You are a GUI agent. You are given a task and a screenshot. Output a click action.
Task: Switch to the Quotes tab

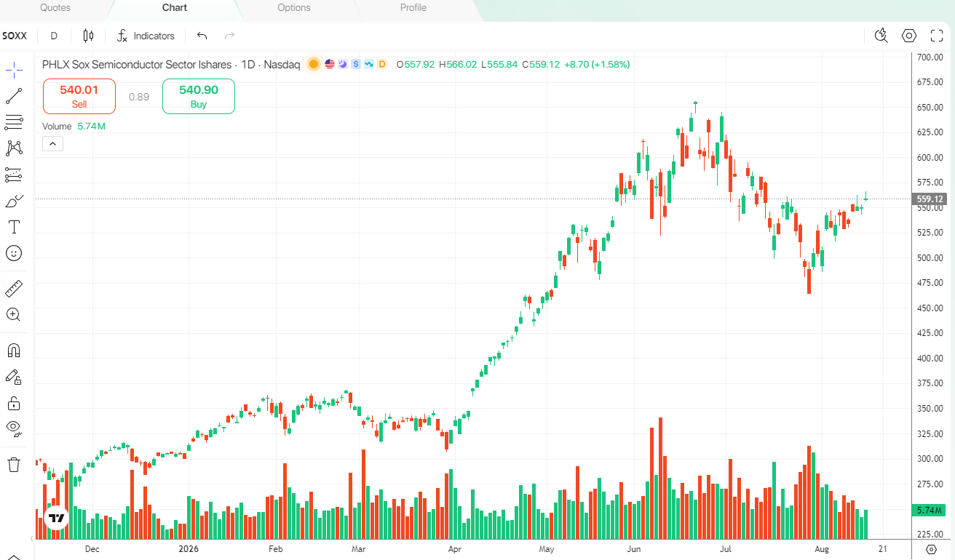coord(55,8)
